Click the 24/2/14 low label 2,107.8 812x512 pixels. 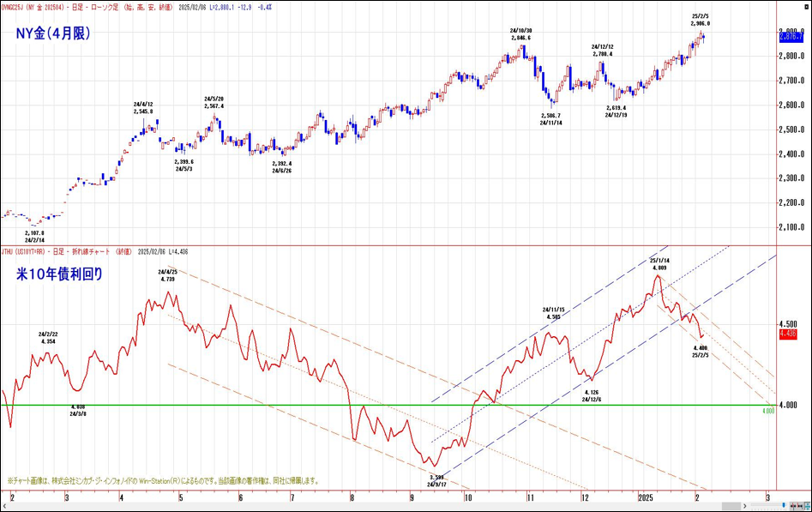coord(34,237)
